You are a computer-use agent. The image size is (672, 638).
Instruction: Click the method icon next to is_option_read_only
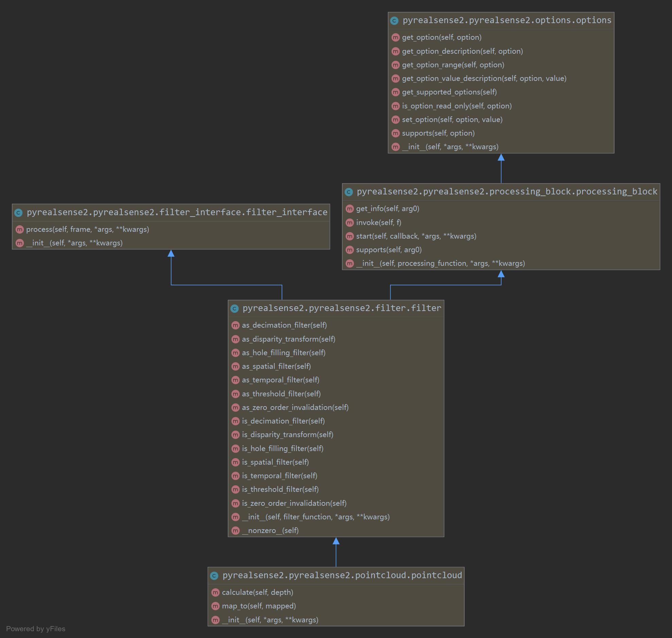395,106
